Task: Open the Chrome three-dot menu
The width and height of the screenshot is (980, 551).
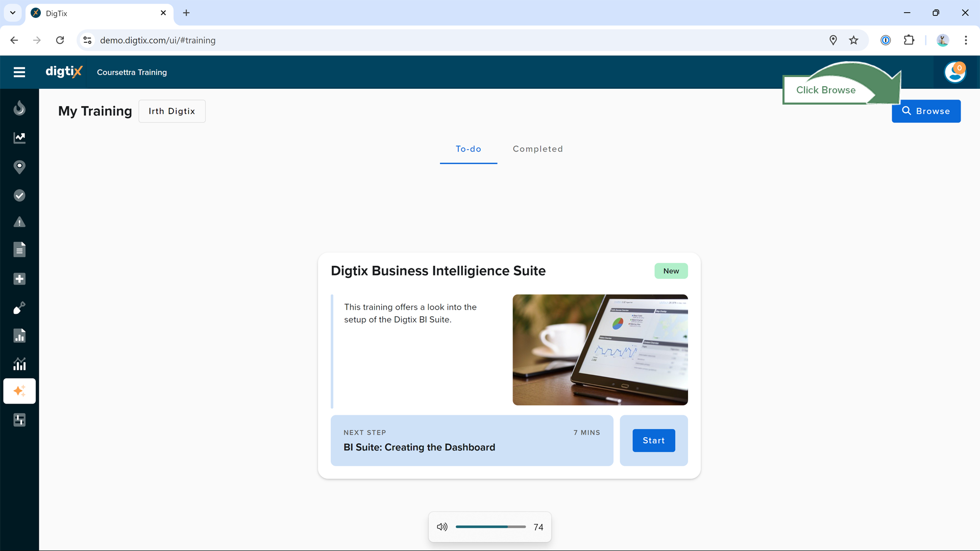Action: 966,40
